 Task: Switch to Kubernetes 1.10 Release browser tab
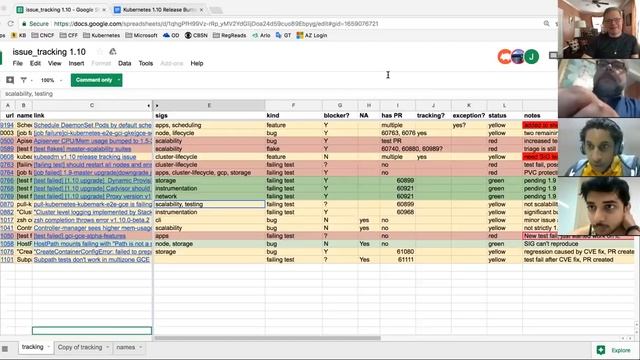pyautogui.click(x=159, y=9)
